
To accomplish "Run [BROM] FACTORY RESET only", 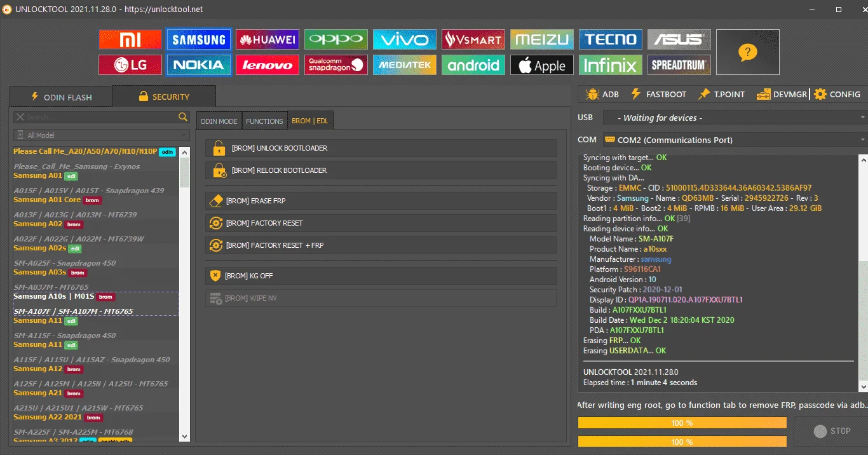I will tap(381, 223).
